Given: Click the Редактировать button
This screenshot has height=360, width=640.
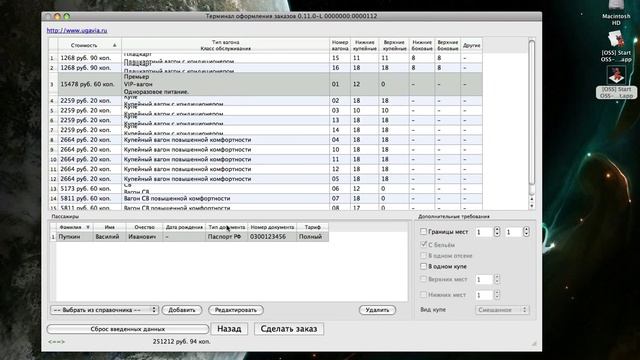Looking at the screenshot, I should [x=236, y=310].
